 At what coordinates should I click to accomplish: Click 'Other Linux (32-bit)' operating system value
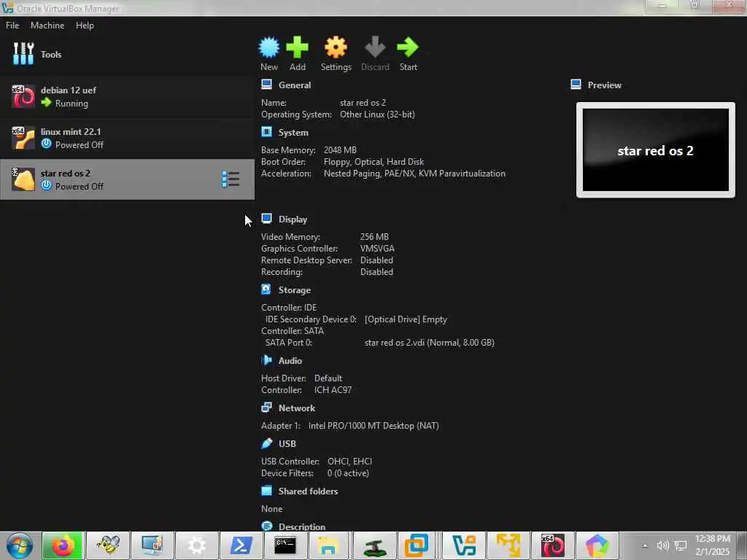(x=377, y=114)
